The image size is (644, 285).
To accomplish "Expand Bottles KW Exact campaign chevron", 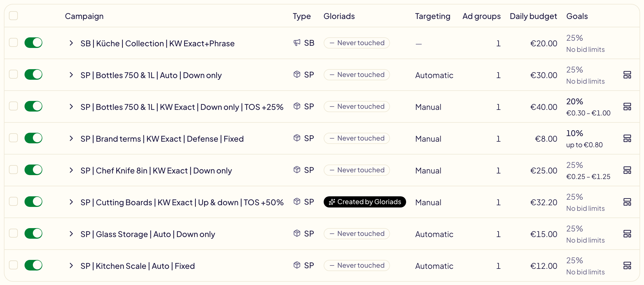I will [71, 107].
